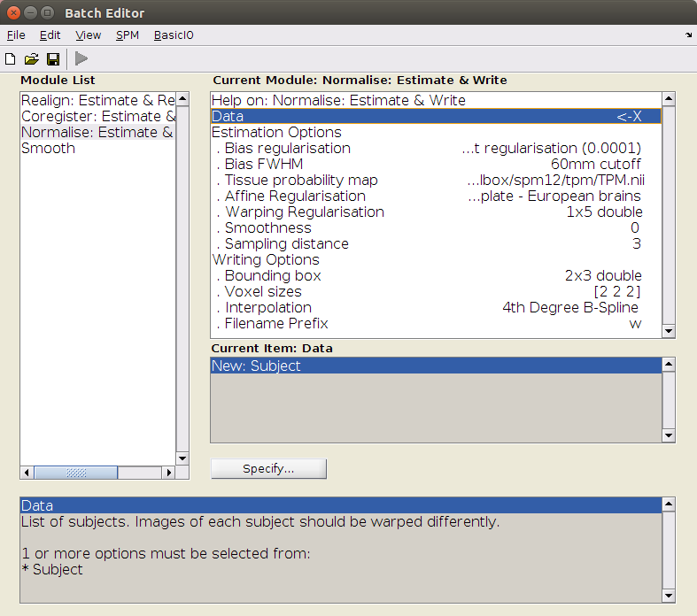Select Normalise: Estimate module in Module List
697x616 pixels.
(97, 133)
